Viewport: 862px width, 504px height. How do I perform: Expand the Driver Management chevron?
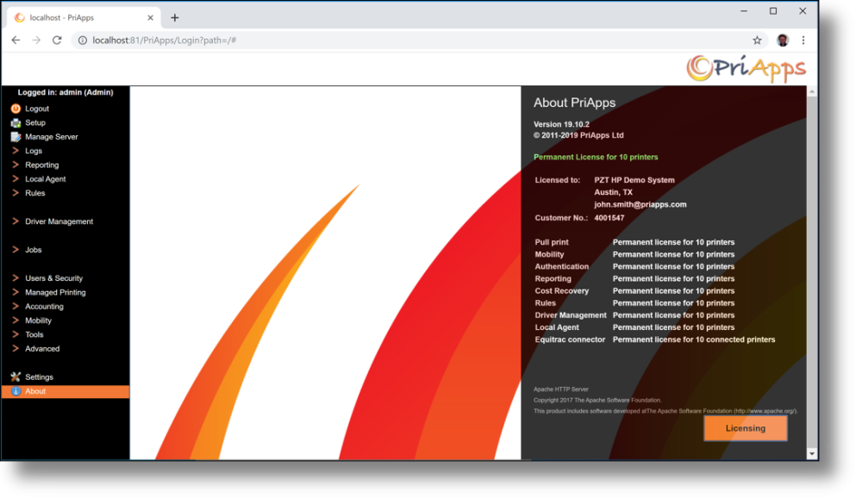click(16, 221)
